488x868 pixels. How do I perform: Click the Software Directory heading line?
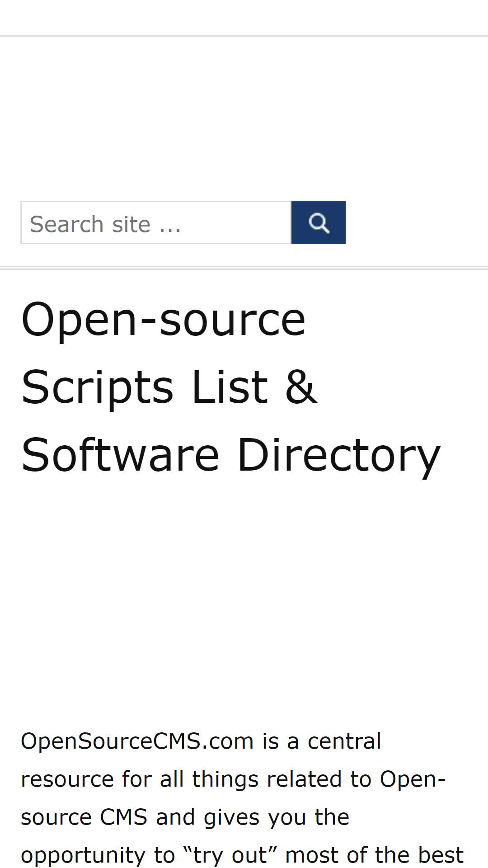(x=230, y=455)
